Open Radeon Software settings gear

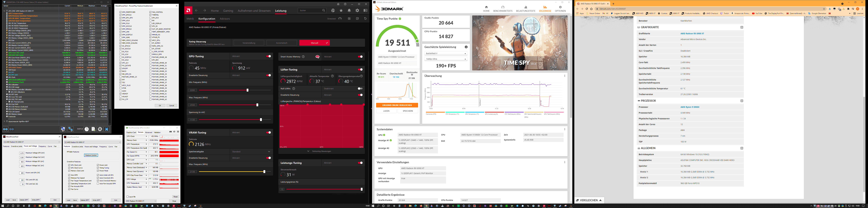click(357, 10)
